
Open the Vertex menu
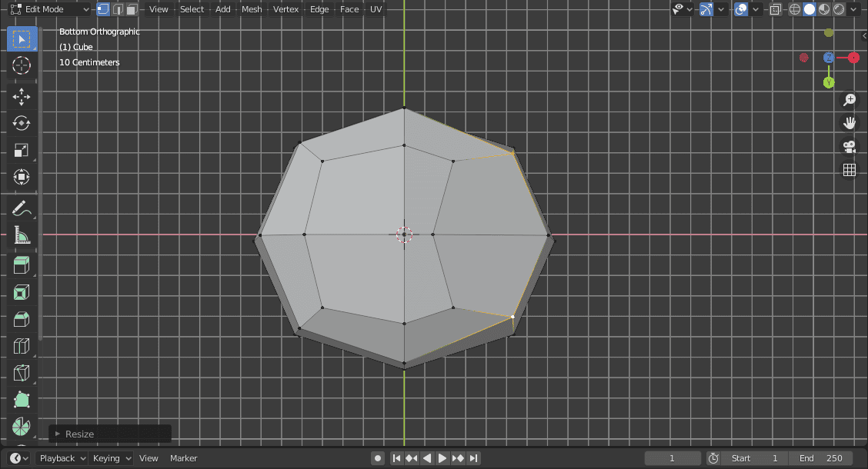[x=285, y=9]
